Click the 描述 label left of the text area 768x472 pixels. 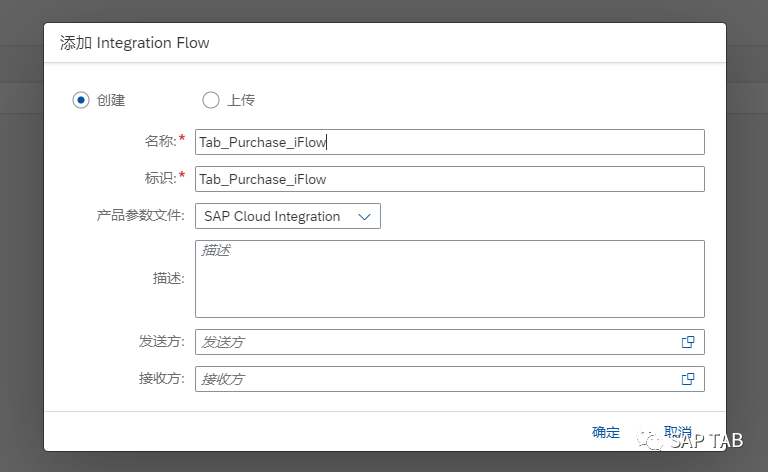tap(168, 278)
